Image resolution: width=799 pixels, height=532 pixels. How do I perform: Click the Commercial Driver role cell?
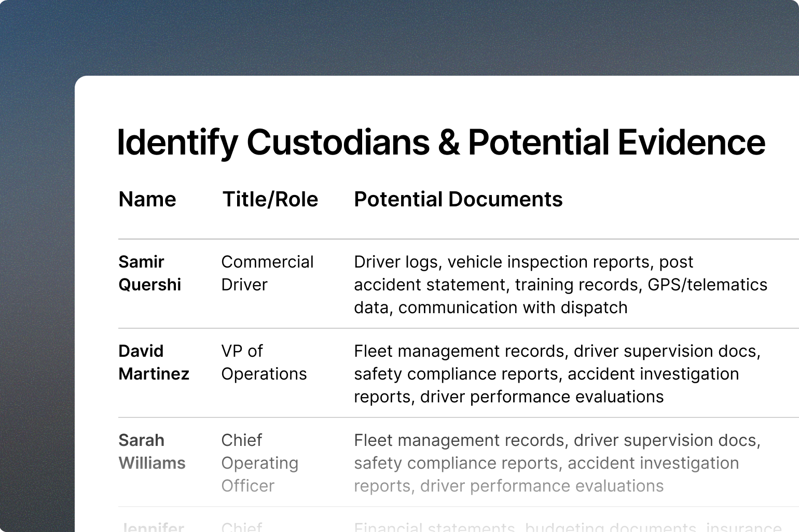tap(267, 273)
